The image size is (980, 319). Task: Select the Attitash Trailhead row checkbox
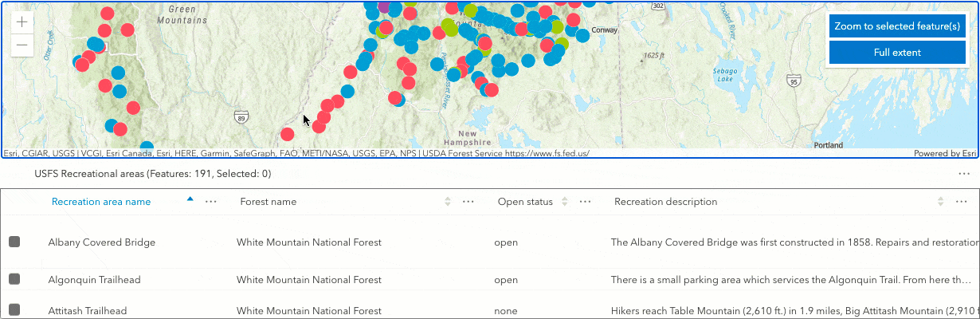(x=14, y=310)
